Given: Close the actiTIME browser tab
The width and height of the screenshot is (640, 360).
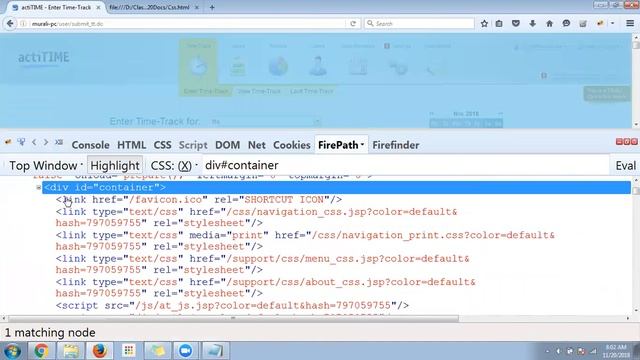Looking at the screenshot, I should (98, 7).
